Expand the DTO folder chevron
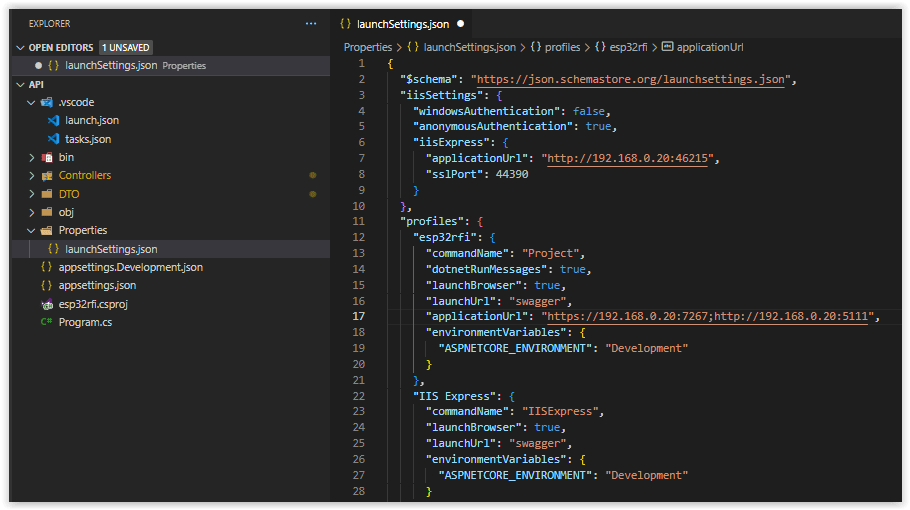Screen dimensions: 910x510 point(32,194)
